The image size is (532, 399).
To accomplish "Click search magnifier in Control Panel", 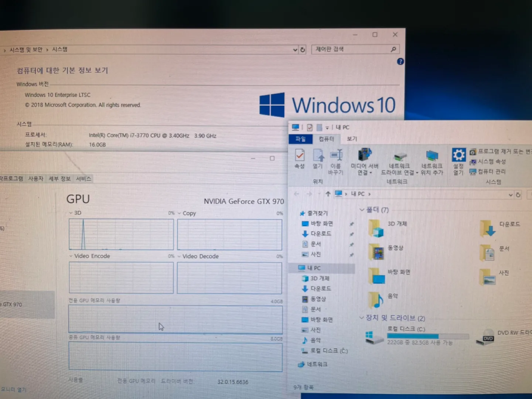I will tap(393, 49).
